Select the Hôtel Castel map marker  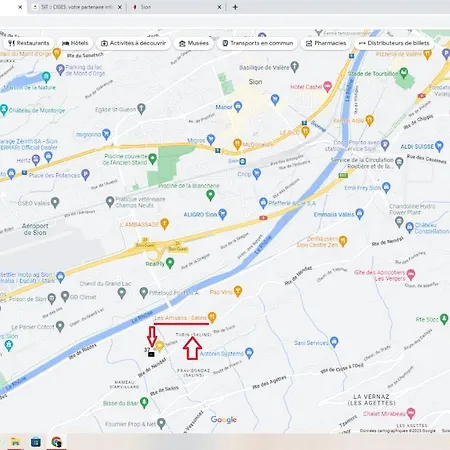pyautogui.click(x=327, y=86)
